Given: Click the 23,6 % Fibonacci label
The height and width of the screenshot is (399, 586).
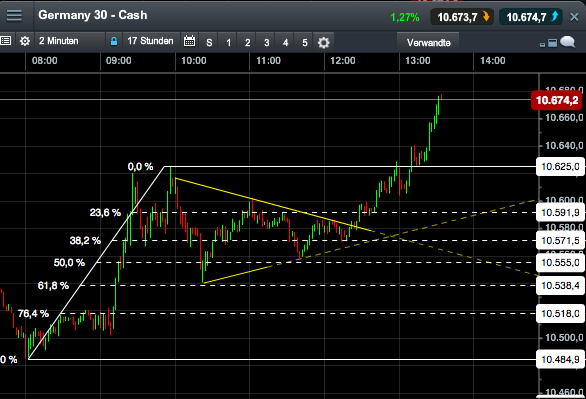Looking at the screenshot, I should 105,213.
